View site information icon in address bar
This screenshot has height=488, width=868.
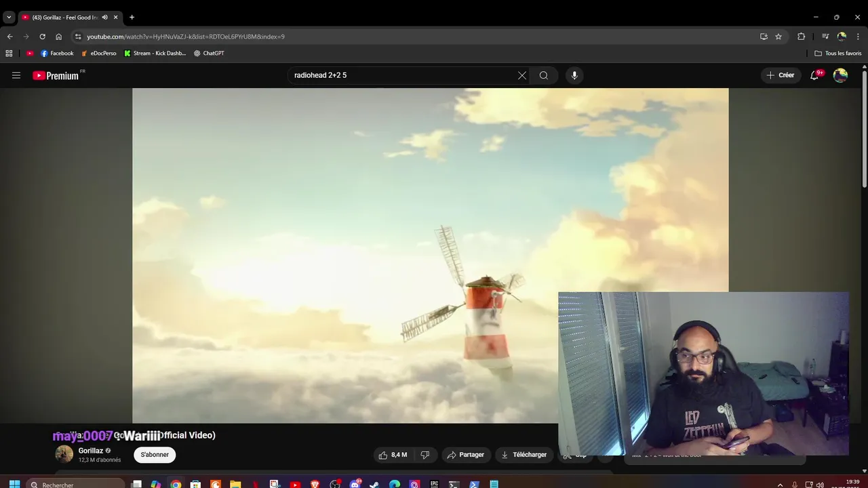point(78,37)
